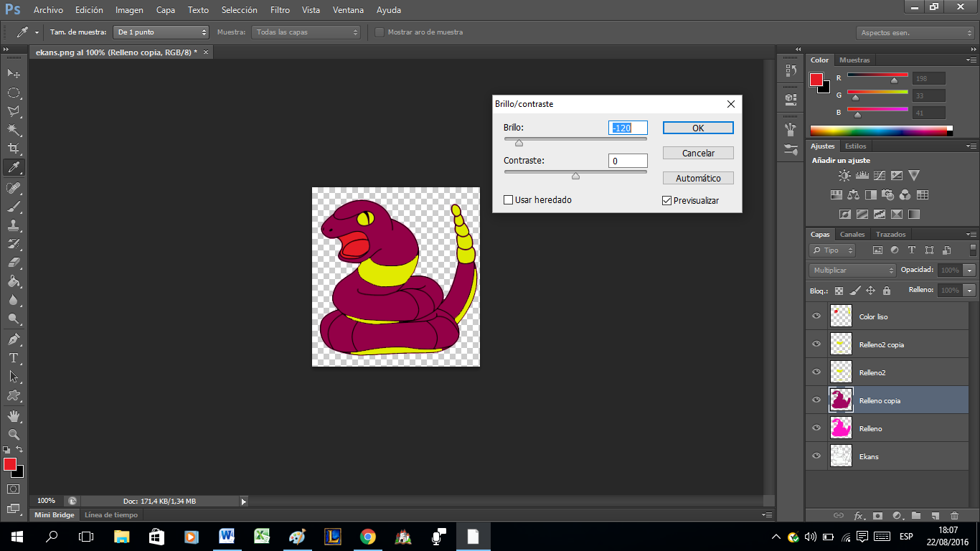Toggle visibility of the Relleno layer

(x=816, y=428)
